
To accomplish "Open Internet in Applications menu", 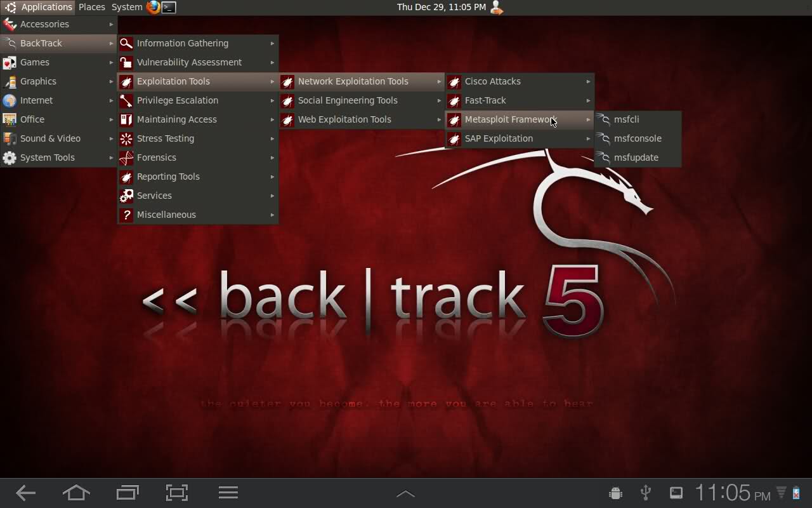I will [58, 100].
